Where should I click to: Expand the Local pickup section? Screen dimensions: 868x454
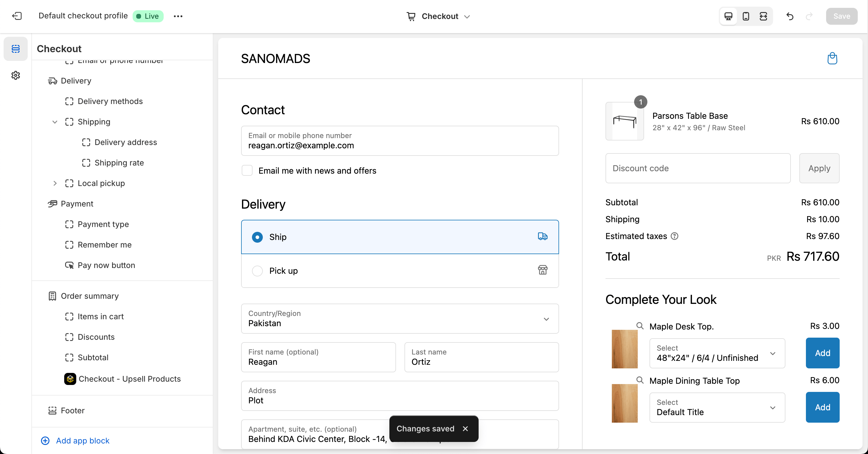coord(55,183)
